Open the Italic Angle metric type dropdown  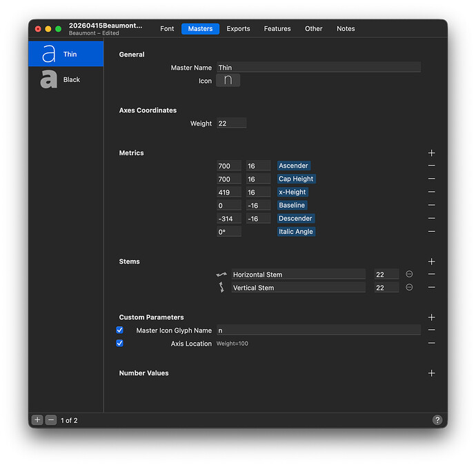click(295, 232)
